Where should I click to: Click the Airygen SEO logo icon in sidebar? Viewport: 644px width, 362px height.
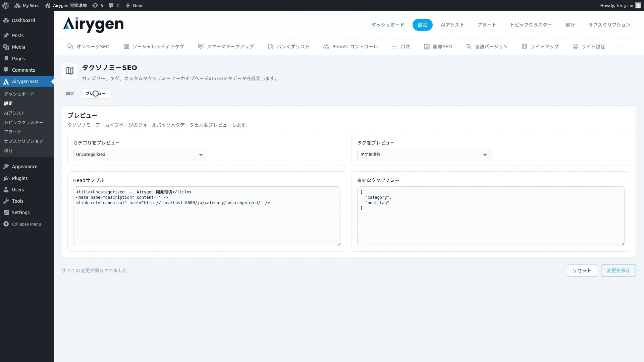tap(6, 81)
